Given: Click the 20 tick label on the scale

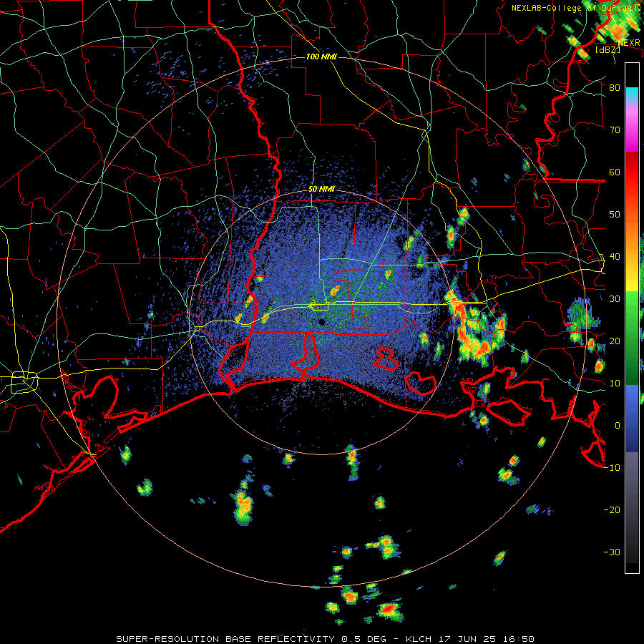Looking at the screenshot, I should coord(615,341).
